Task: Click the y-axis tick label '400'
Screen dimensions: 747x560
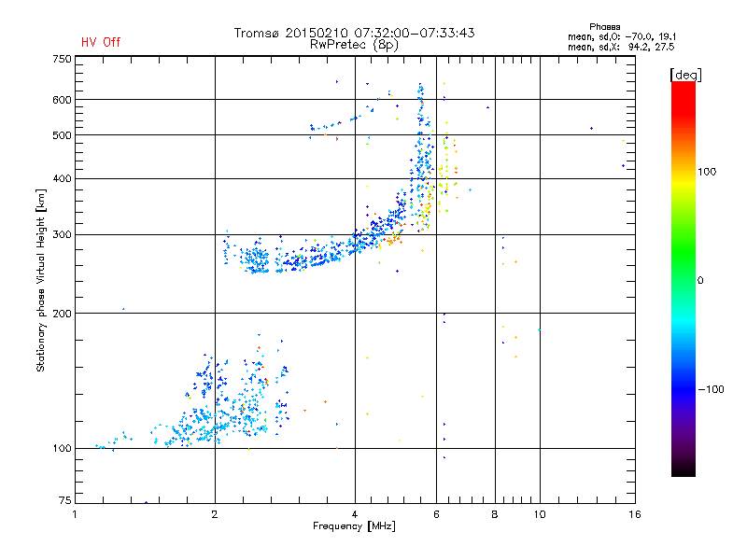Action: (62, 179)
